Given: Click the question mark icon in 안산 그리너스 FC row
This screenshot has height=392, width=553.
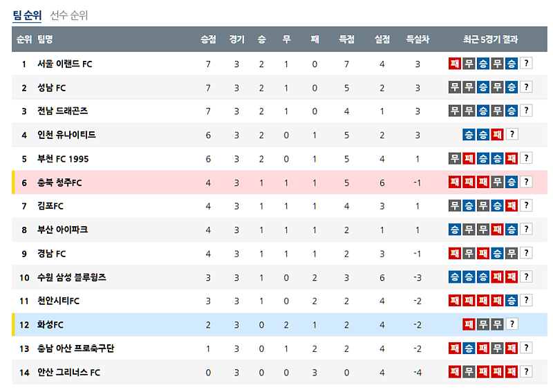Looking at the screenshot, I should point(526,372).
